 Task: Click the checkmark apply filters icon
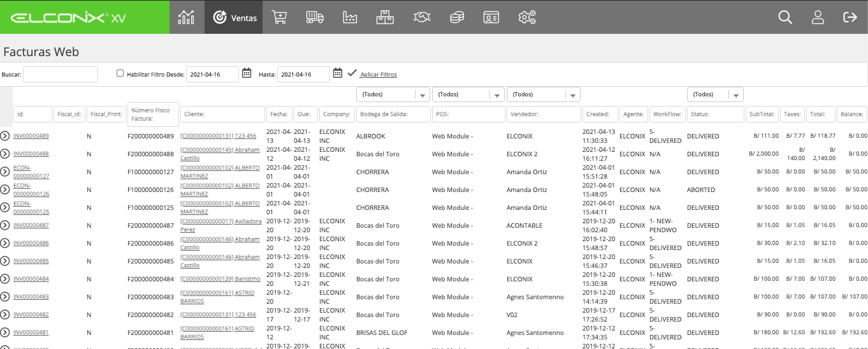[x=352, y=73]
